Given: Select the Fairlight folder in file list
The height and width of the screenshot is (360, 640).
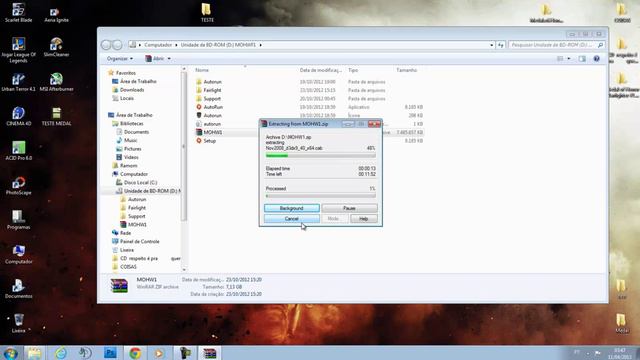Looking at the screenshot, I should click(x=212, y=90).
